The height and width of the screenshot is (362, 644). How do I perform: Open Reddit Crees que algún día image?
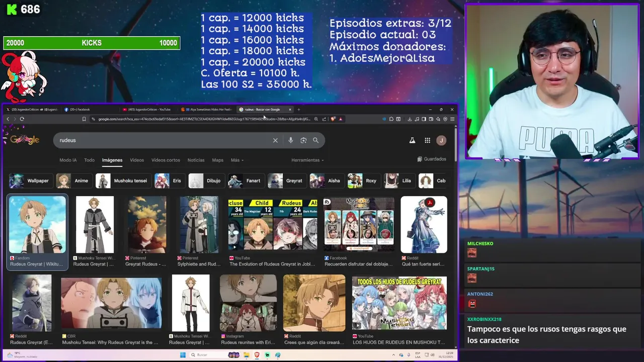point(314,303)
